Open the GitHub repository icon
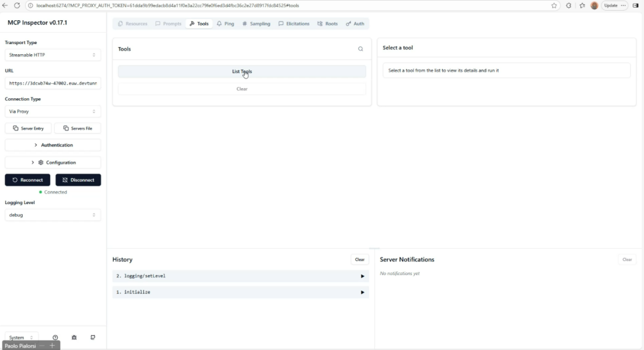 93,338
